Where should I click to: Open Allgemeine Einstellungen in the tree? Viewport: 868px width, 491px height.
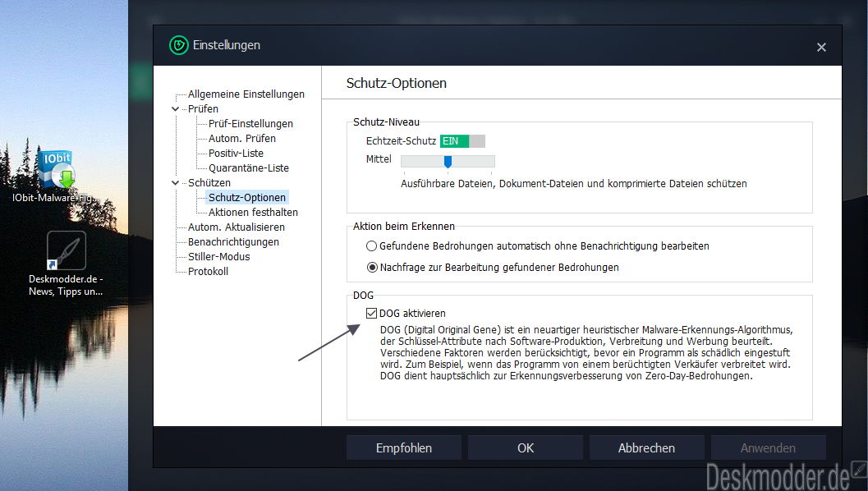coord(246,94)
